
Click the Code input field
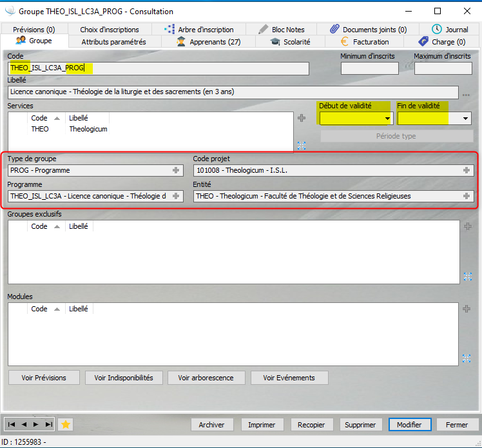click(x=158, y=68)
